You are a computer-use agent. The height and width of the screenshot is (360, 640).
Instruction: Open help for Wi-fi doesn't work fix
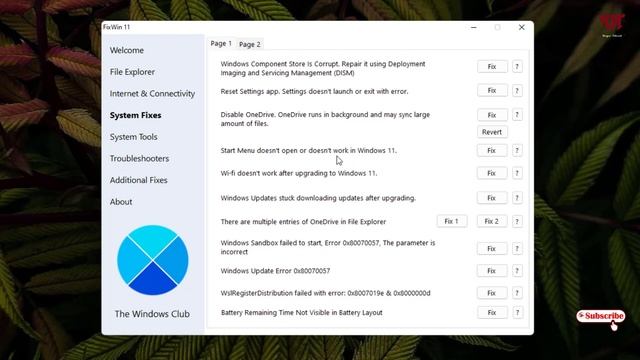click(517, 173)
